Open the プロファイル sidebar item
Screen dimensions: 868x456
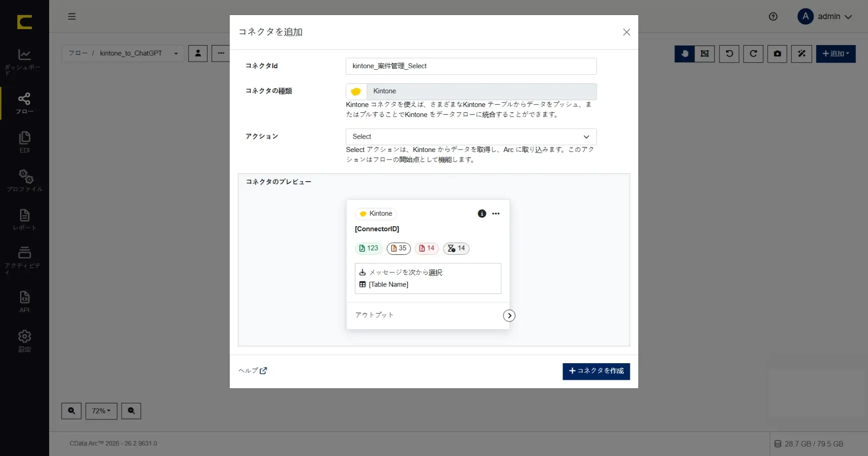pyautogui.click(x=24, y=181)
